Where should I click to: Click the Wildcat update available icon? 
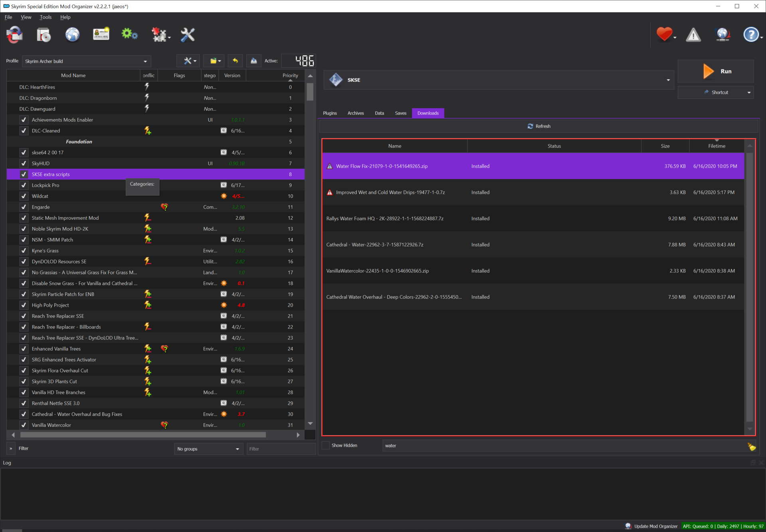(x=224, y=196)
